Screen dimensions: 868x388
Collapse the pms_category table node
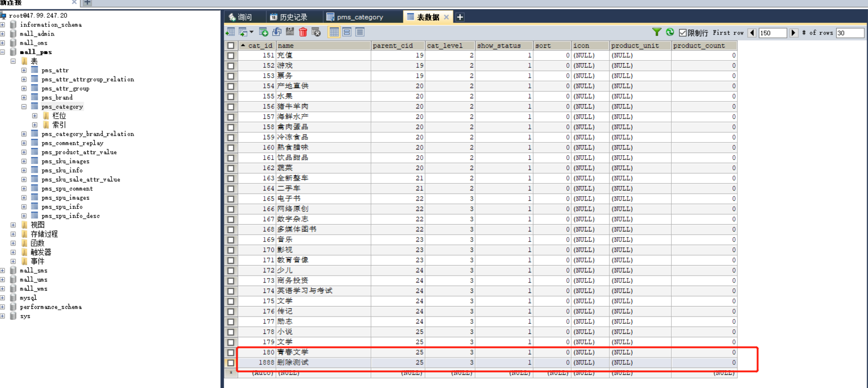[x=24, y=106]
